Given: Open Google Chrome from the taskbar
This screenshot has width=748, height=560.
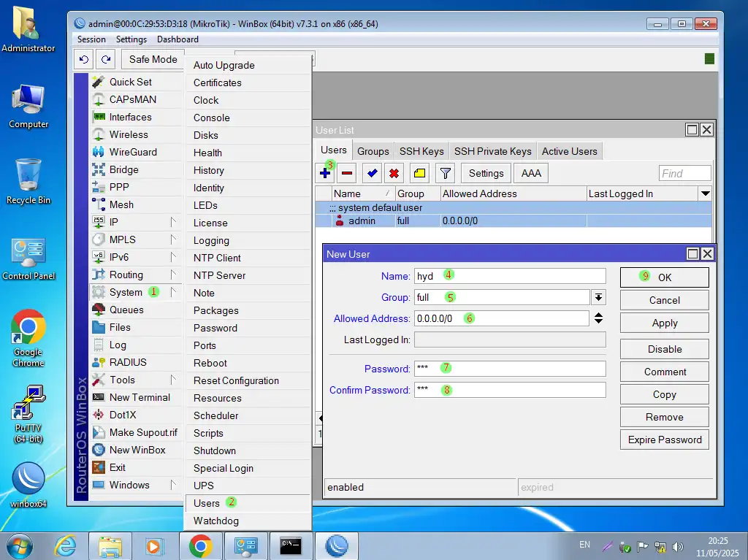Looking at the screenshot, I should click(200, 545).
